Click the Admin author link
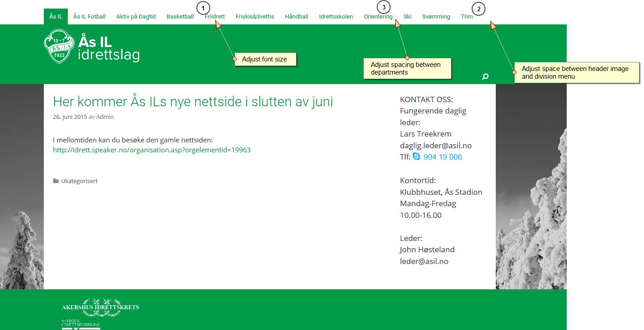The width and height of the screenshot is (644, 330). coord(105,117)
